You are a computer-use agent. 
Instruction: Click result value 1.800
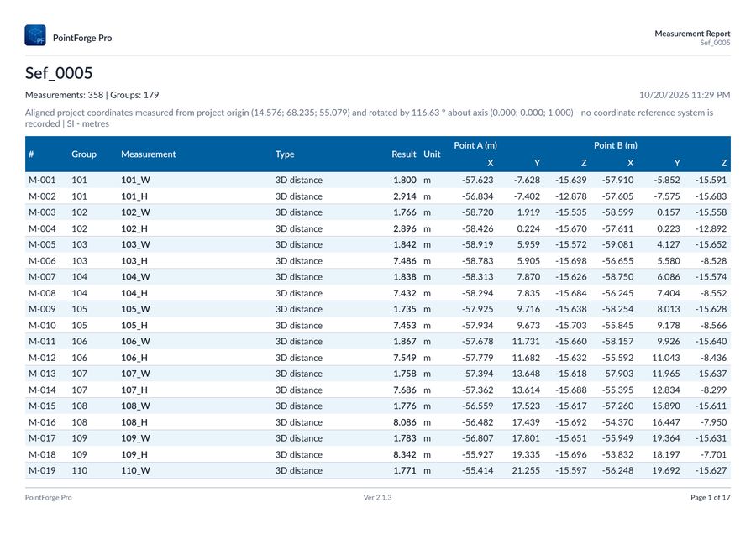coord(405,181)
